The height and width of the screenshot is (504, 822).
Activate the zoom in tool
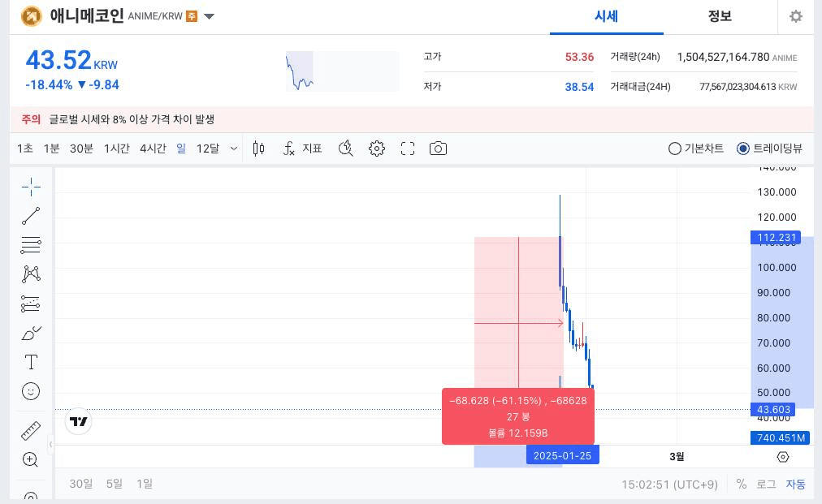point(30,460)
